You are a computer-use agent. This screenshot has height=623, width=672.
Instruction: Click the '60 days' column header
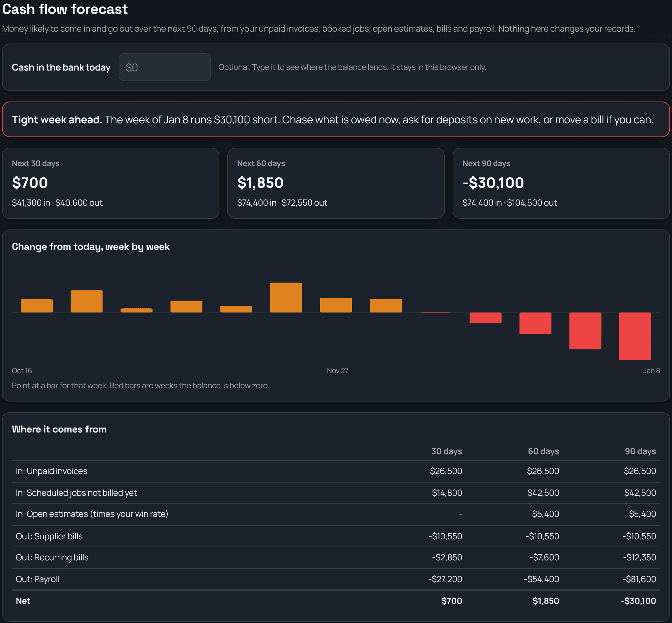[543, 451]
